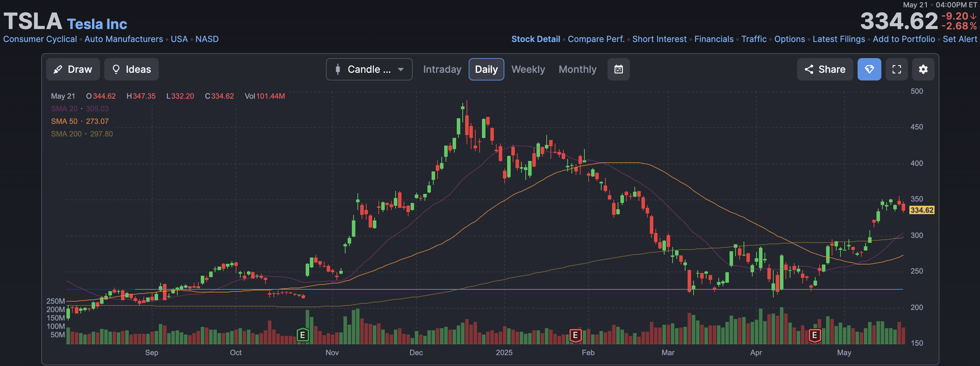Open the Ideas lightbulb button

coord(132,69)
